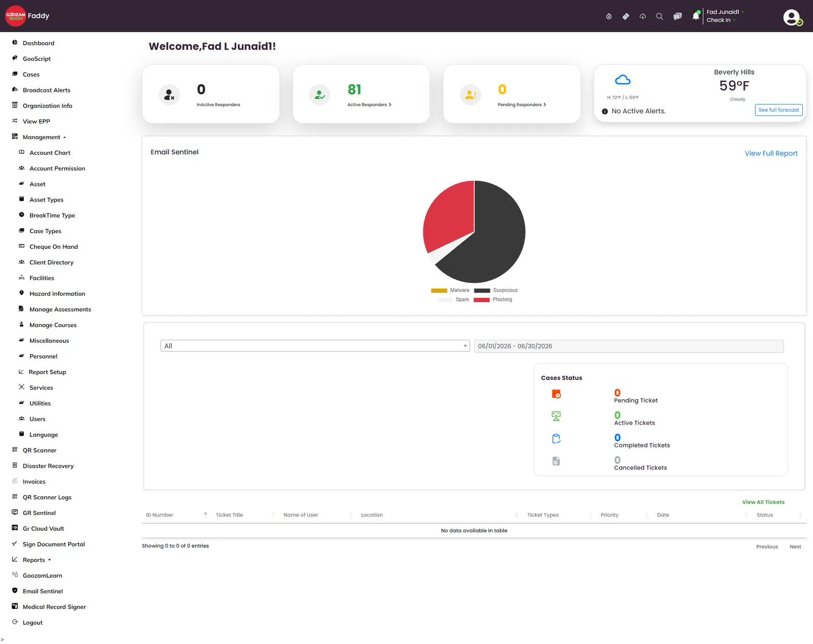Open Language settings
The height and width of the screenshot is (644, 813).
[x=44, y=435]
